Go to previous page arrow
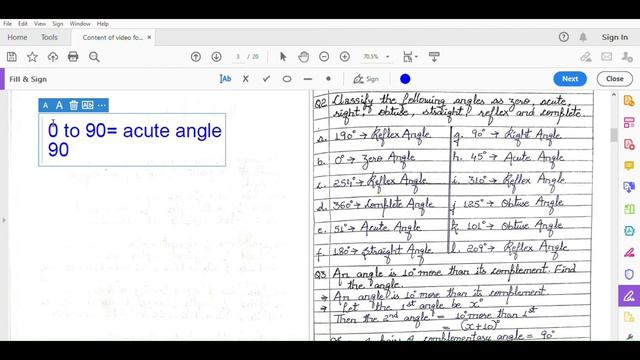This screenshot has height=360, width=640. (196, 57)
